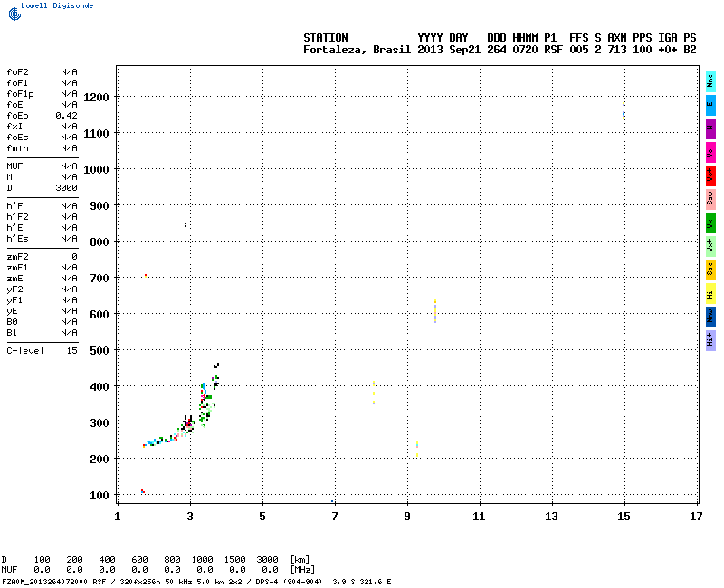The height and width of the screenshot is (588, 724).
Task: Select the purple W legend swatch
Action: 710,129
